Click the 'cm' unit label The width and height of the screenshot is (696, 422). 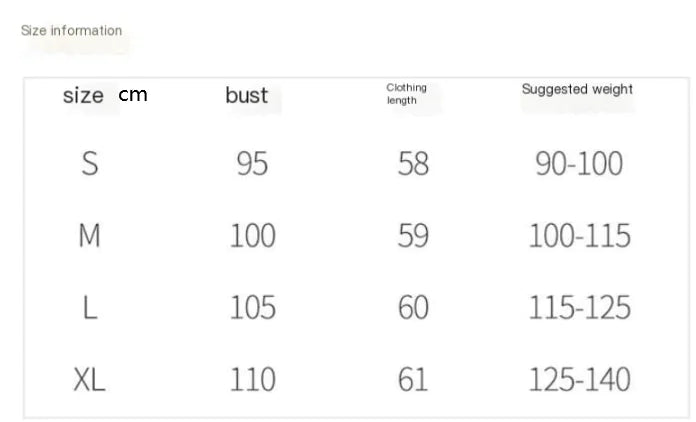132,95
